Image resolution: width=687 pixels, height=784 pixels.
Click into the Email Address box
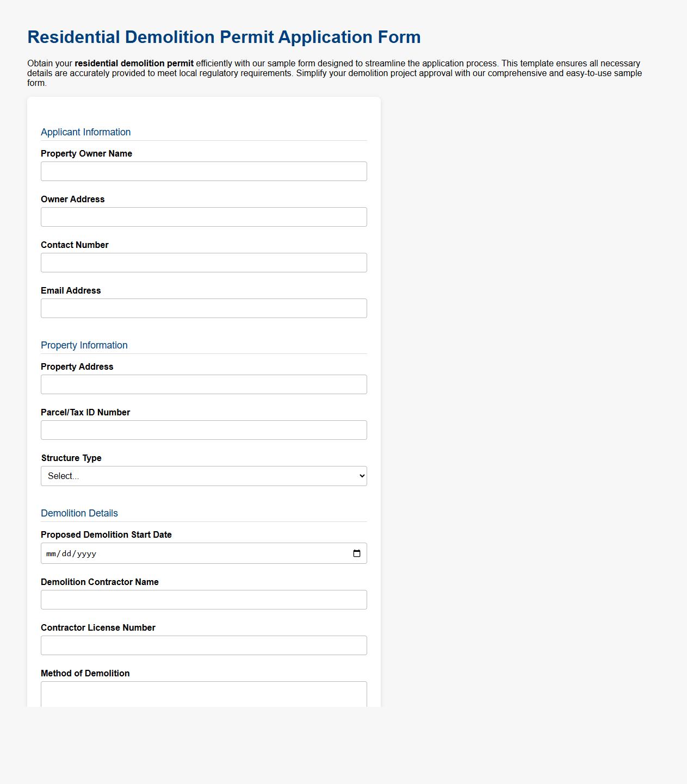coord(203,308)
